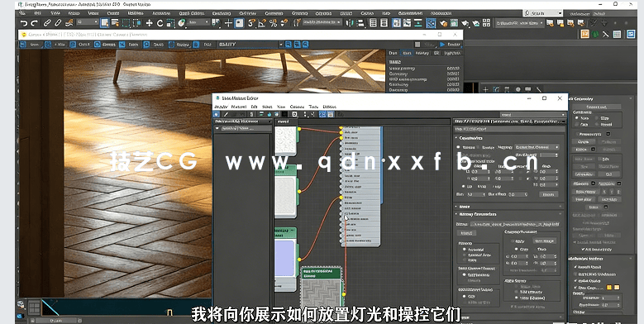Viewport: 644px width, 324px height.
Task: Open the Rendered Frame Window icon
Action: tap(454, 23)
